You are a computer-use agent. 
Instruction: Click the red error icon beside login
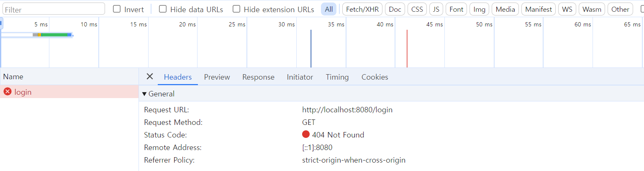tap(8, 92)
